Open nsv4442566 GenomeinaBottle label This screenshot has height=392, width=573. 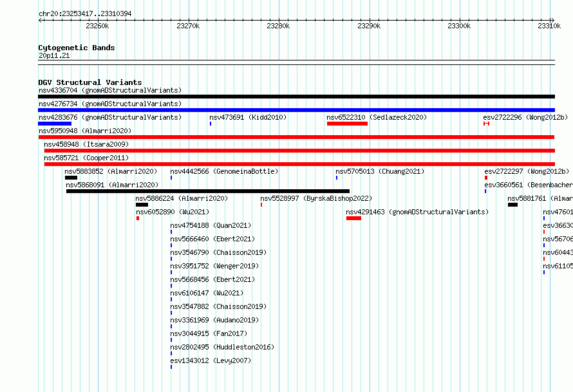tap(224, 171)
